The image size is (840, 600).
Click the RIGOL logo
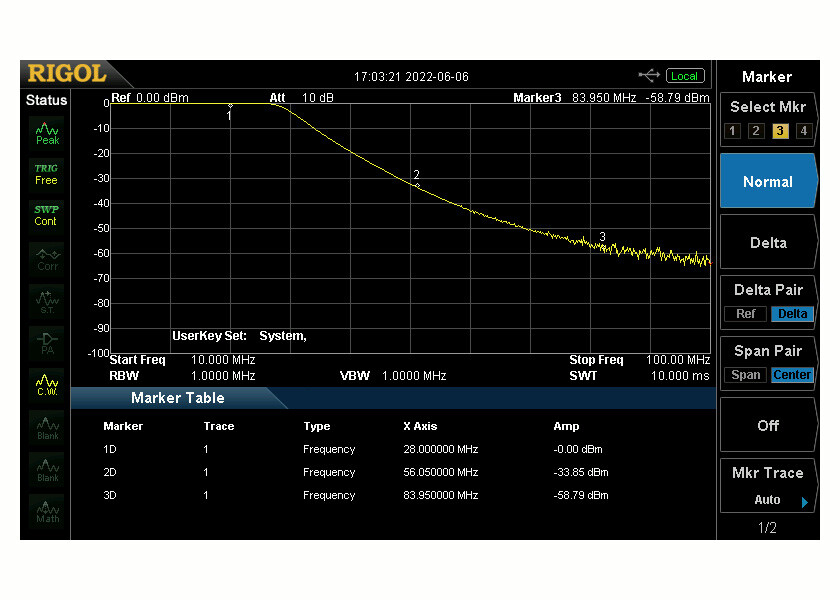click(x=68, y=73)
